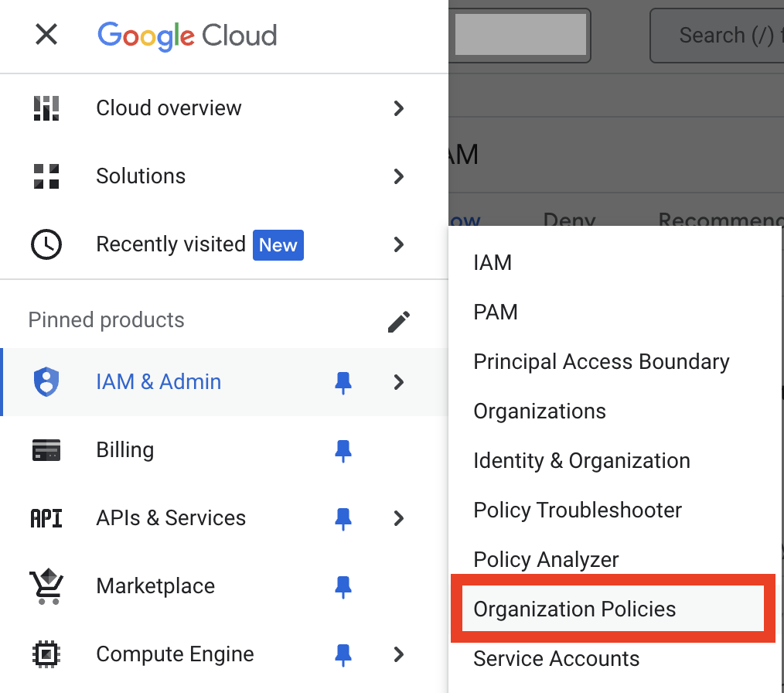784x693 pixels.
Task: Click the API icon for APIs & Services
Action: (x=46, y=518)
